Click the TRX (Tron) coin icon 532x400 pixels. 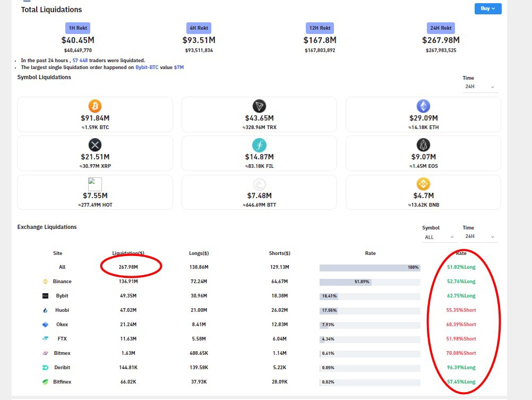259,106
